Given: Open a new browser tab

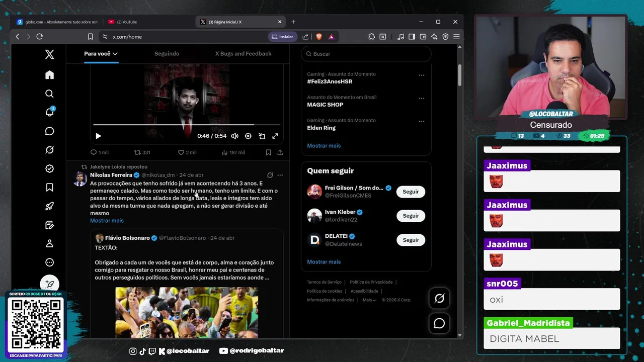Looking at the screenshot, I should pos(293,22).
